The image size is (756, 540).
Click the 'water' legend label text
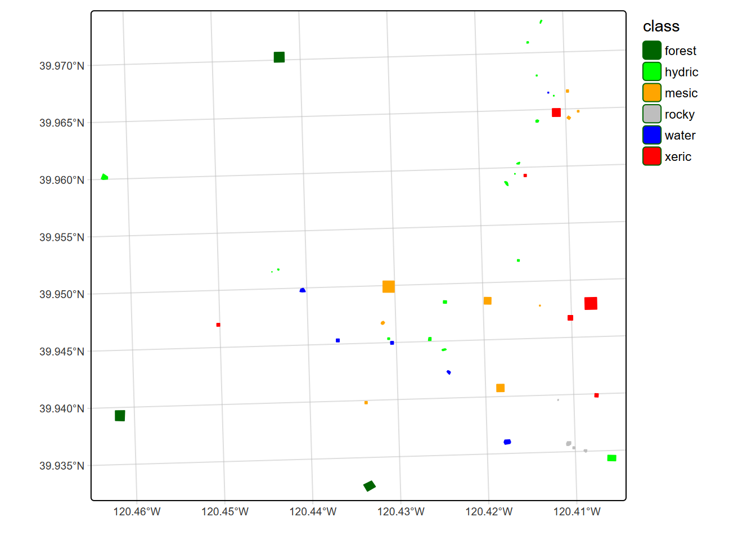pos(679,136)
